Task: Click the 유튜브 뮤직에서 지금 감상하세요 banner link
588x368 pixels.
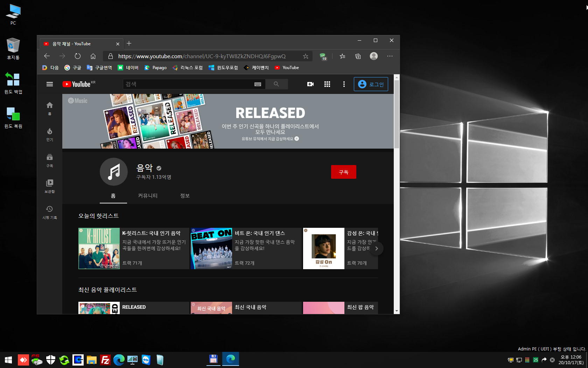Action: point(270,139)
